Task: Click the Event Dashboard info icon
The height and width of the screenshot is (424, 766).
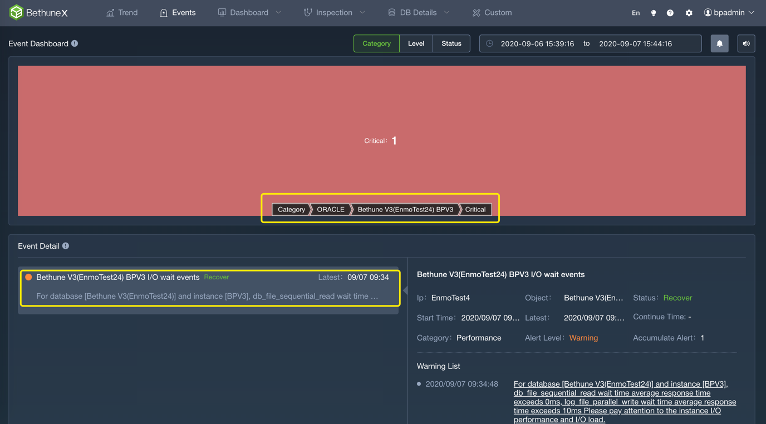Action: coord(75,44)
